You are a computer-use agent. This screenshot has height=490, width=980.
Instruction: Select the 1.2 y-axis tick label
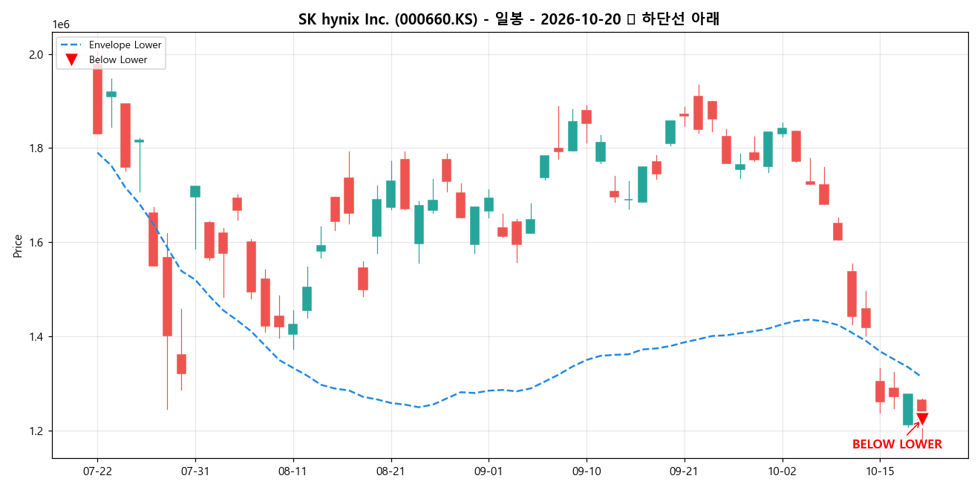(36, 431)
